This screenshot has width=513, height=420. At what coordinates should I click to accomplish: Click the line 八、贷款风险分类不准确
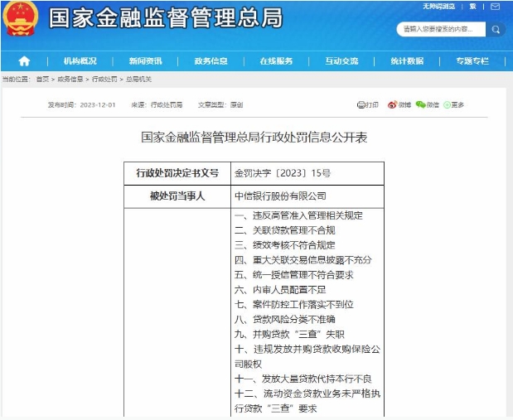click(x=285, y=319)
